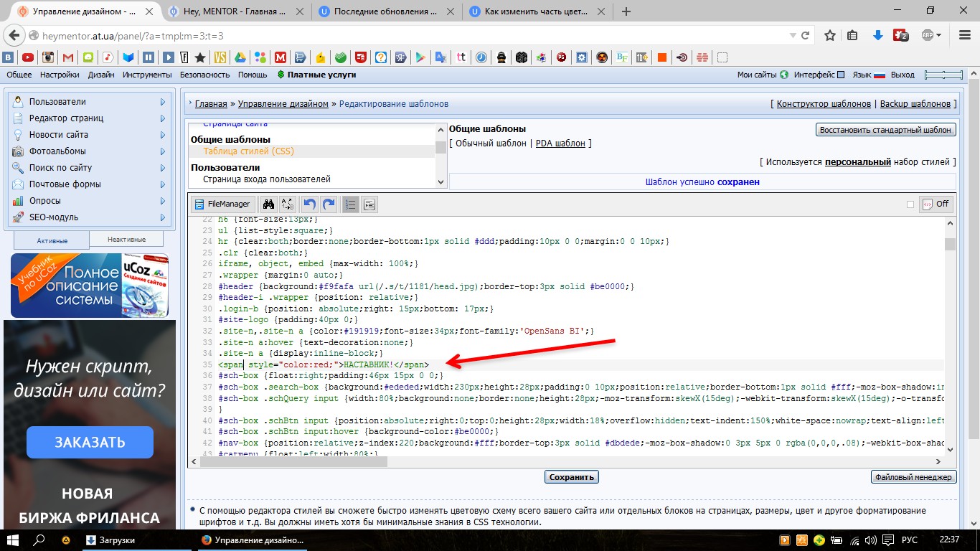Open the Безопасность menu
Viewport: 980px width, 551px height.
coord(204,75)
